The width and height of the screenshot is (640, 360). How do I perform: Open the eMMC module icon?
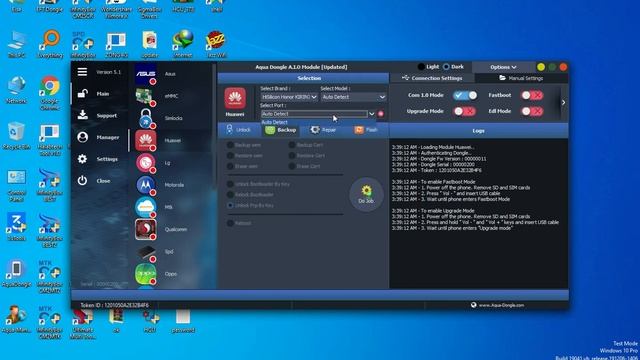pyautogui.click(x=146, y=96)
